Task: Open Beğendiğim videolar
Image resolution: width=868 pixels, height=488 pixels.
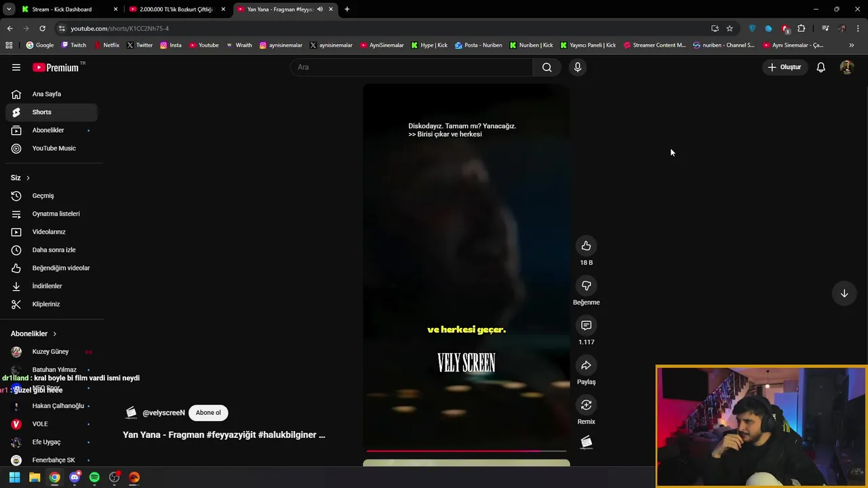Action: coord(52,268)
